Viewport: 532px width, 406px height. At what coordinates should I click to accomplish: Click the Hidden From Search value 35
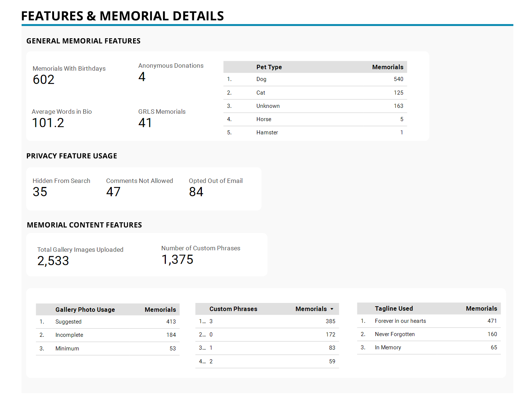[40, 192]
